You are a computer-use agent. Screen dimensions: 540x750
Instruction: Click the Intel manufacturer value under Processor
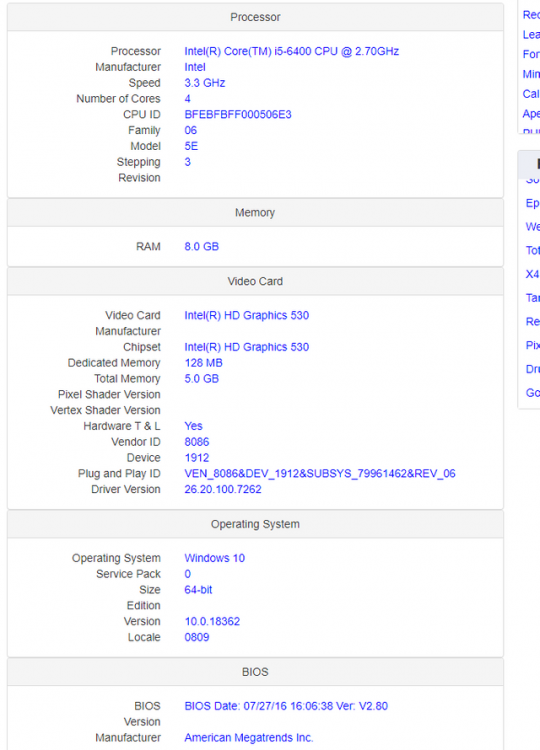(x=195, y=67)
